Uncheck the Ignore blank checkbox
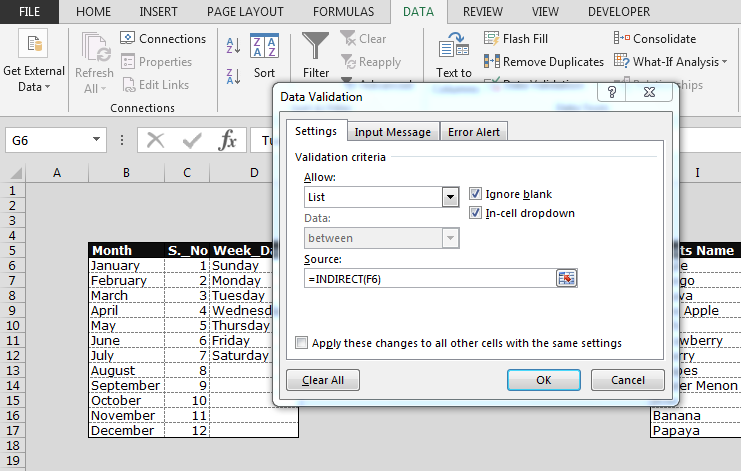 click(x=476, y=194)
